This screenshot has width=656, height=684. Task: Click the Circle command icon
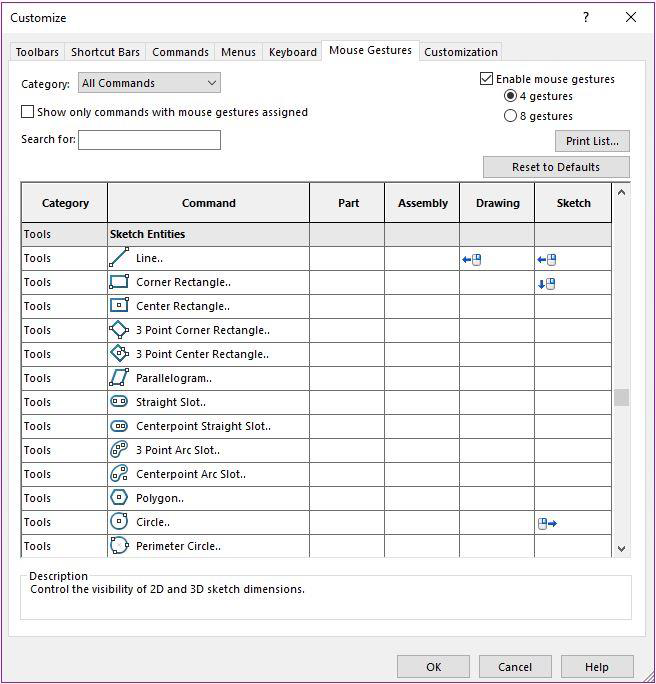click(x=119, y=522)
